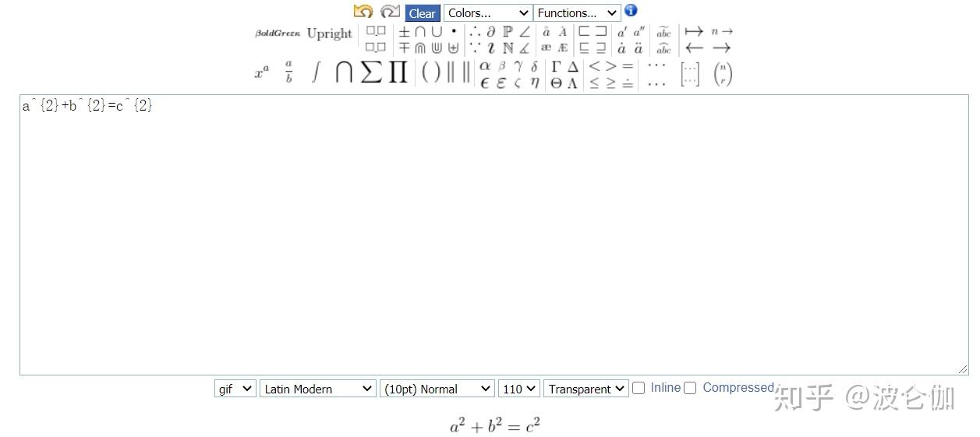Insert the big intersection operator
The height and width of the screenshot is (437, 980).
(344, 72)
